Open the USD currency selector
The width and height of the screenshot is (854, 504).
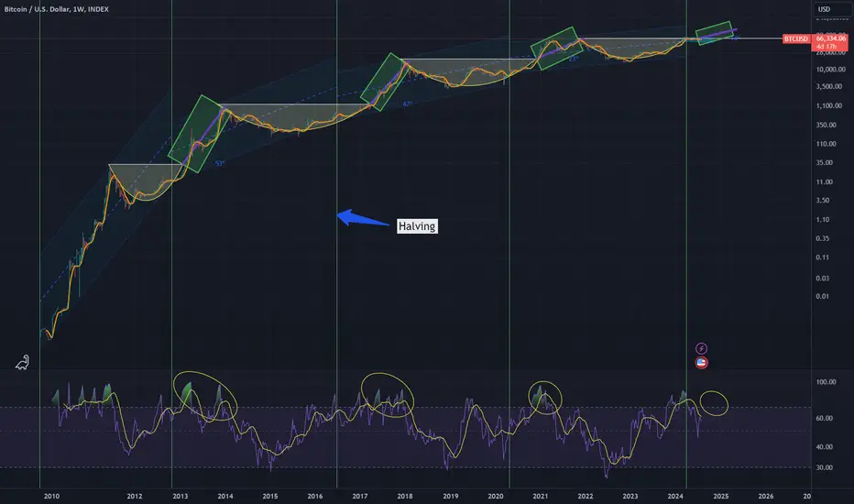(x=830, y=9)
